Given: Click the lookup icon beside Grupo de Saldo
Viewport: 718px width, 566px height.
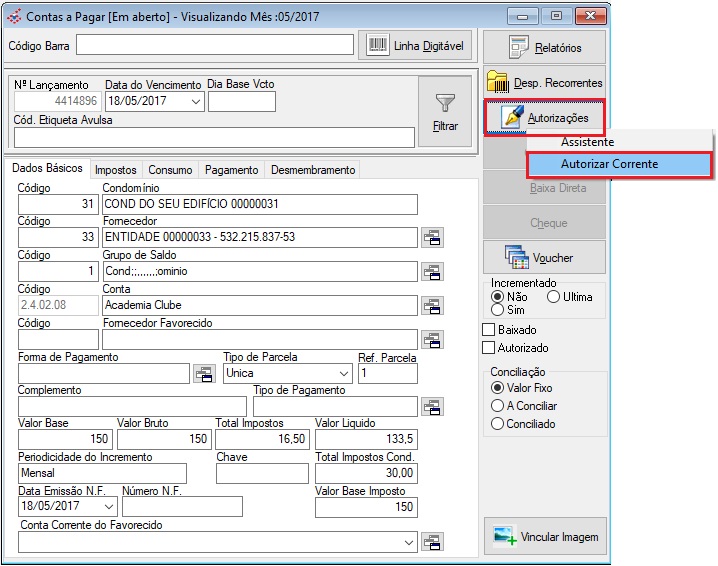Looking at the screenshot, I should [x=432, y=271].
